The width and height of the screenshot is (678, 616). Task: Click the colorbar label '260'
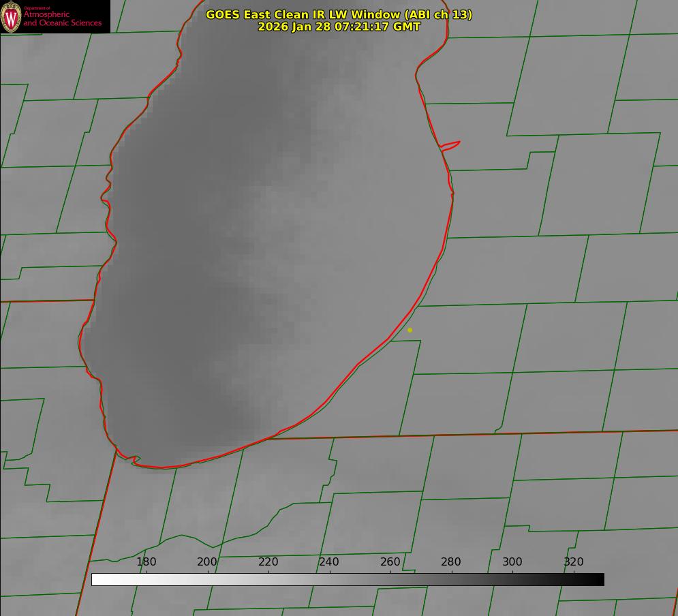tap(390, 562)
